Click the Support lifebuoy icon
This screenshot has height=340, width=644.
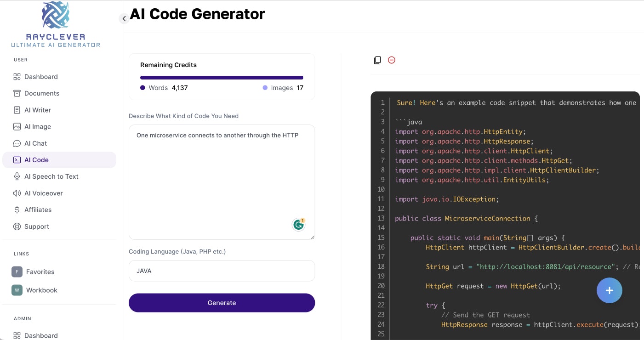click(17, 227)
